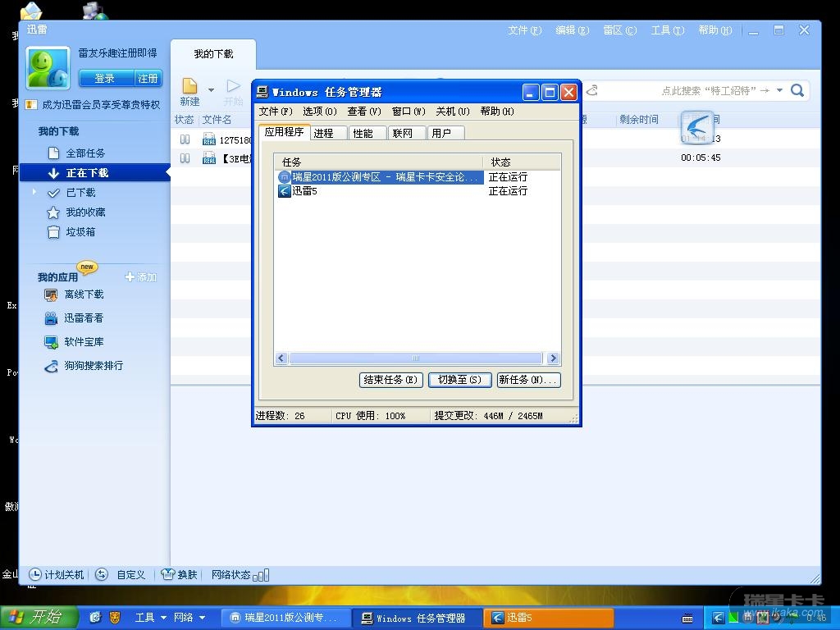Open the Xunlei 文件(F) menu

[x=525, y=30]
